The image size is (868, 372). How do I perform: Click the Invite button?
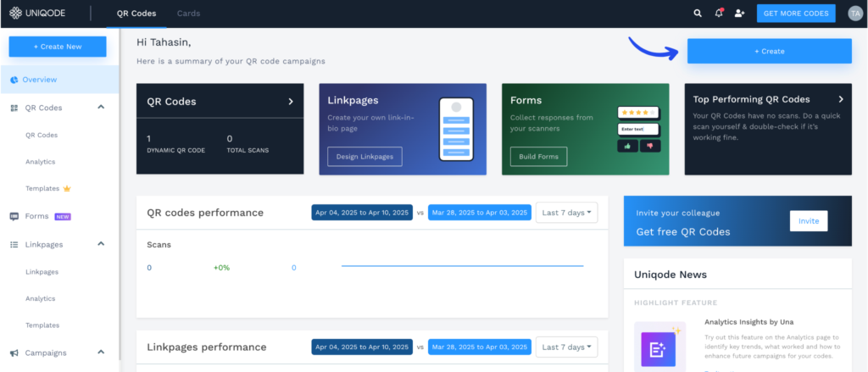[809, 221]
